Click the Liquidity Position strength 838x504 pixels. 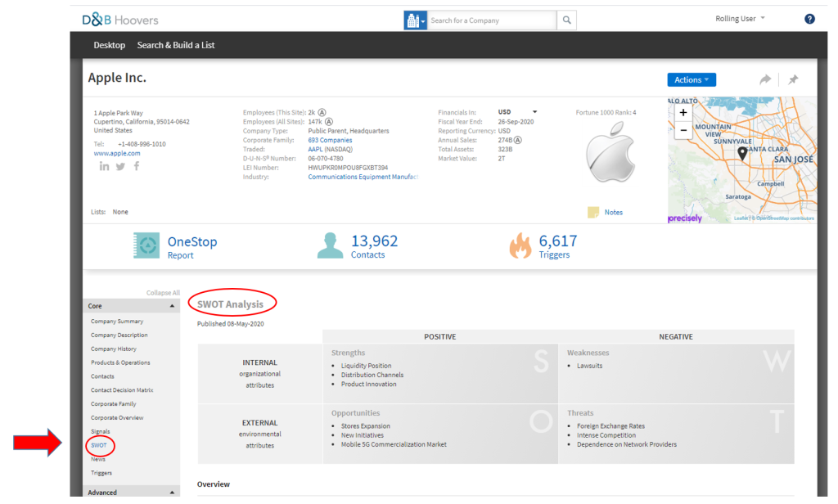(x=366, y=366)
